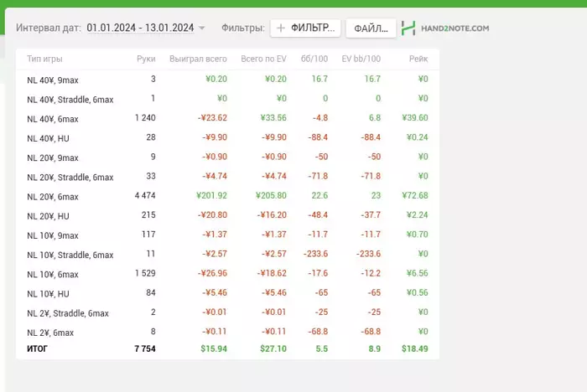Select the NL 2¥, Straddle, 6max row
587x392 pixels.
click(227, 312)
